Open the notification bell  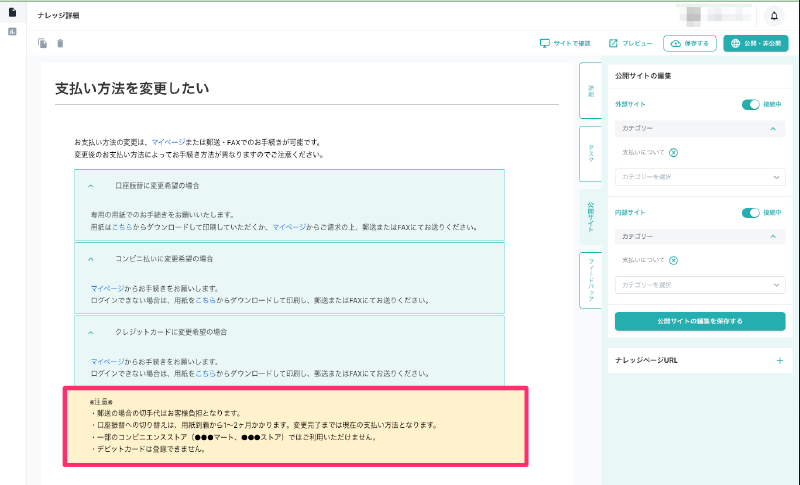click(x=775, y=16)
